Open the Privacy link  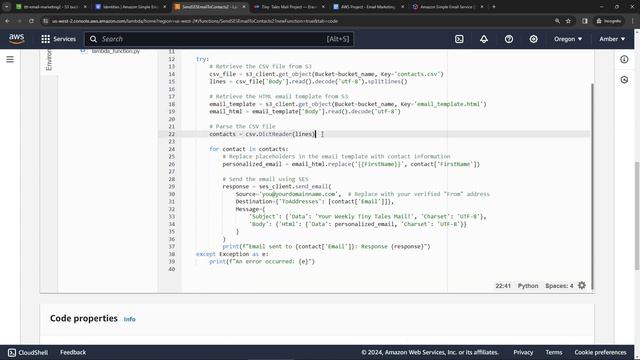[x=523, y=352]
